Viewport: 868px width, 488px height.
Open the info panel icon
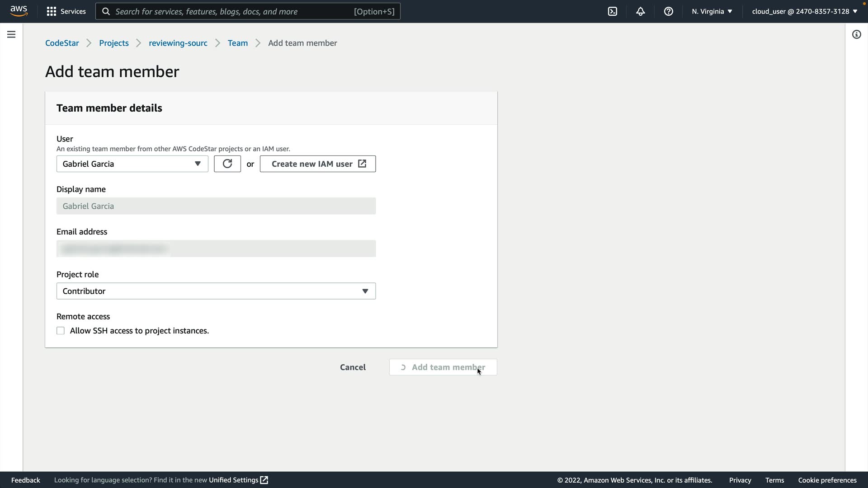point(856,34)
